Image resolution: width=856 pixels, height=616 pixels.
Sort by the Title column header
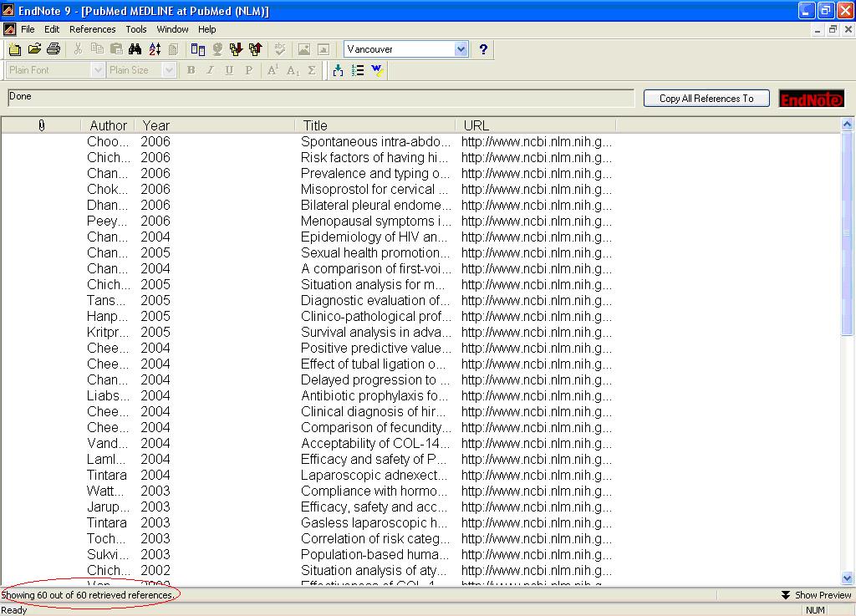pyautogui.click(x=375, y=125)
